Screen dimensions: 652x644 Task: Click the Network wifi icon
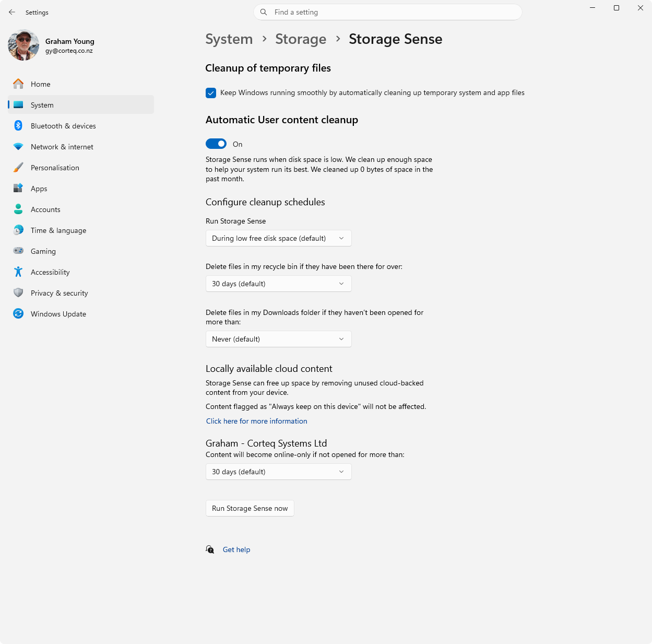tap(18, 147)
